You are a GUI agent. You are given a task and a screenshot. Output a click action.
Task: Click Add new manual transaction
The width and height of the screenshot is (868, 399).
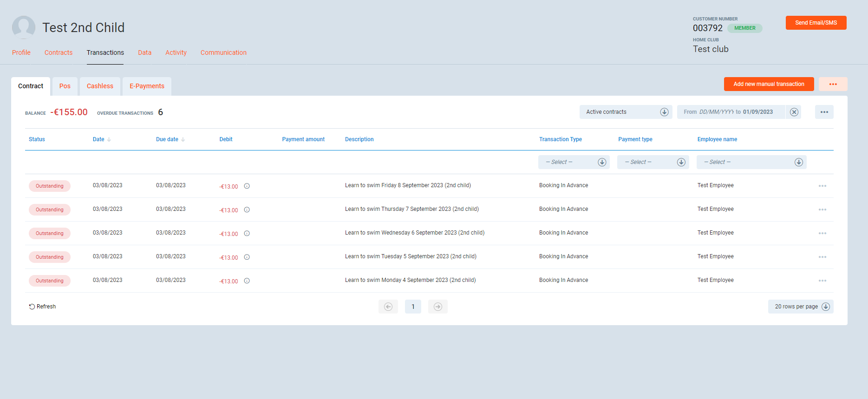(769, 84)
